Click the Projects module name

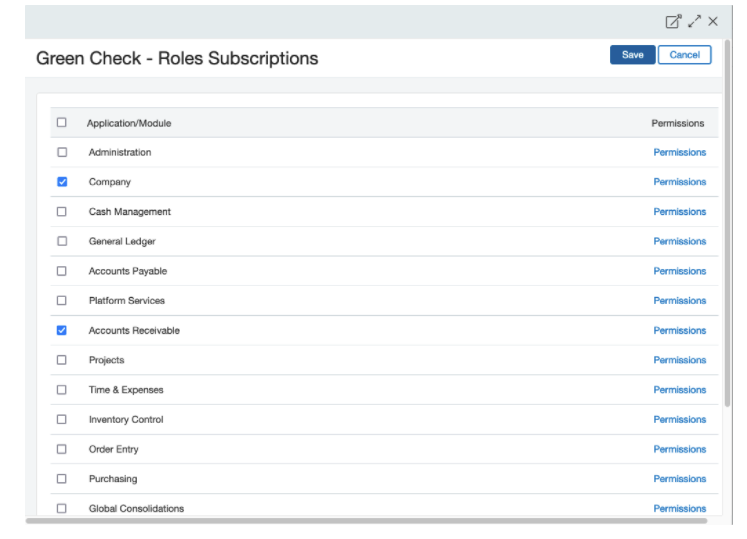click(106, 360)
